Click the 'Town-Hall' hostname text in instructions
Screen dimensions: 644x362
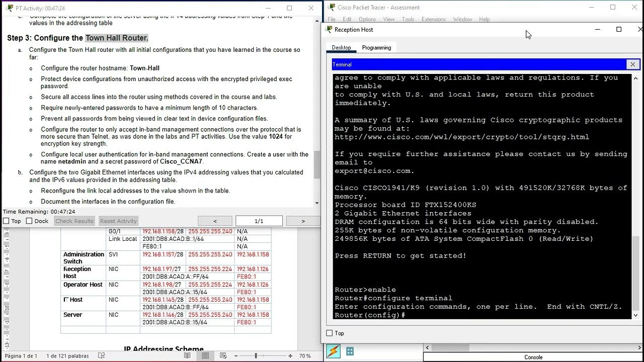click(144, 68)
